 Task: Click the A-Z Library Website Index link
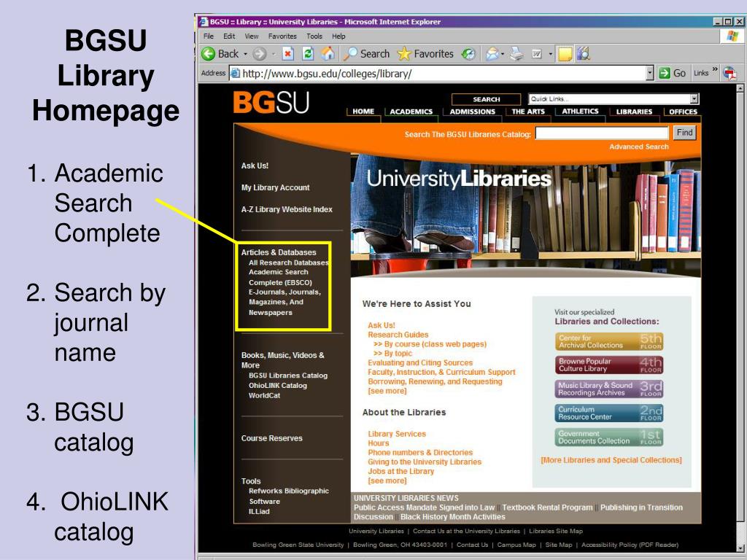287,209
